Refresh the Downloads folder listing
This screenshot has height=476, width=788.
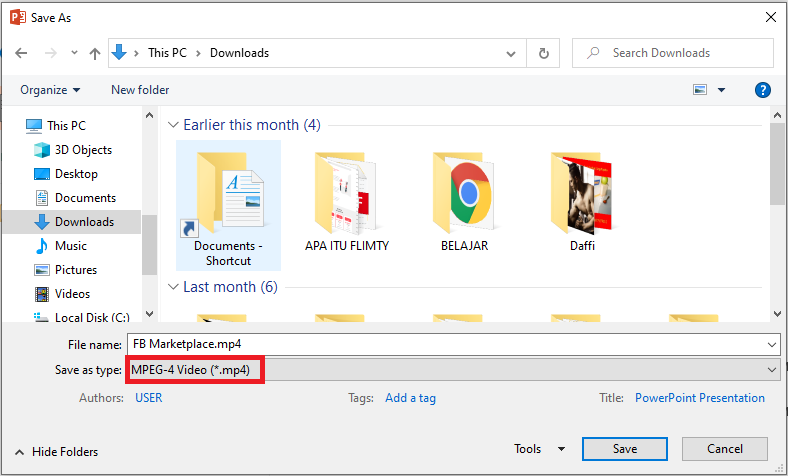tap(543, 53)
